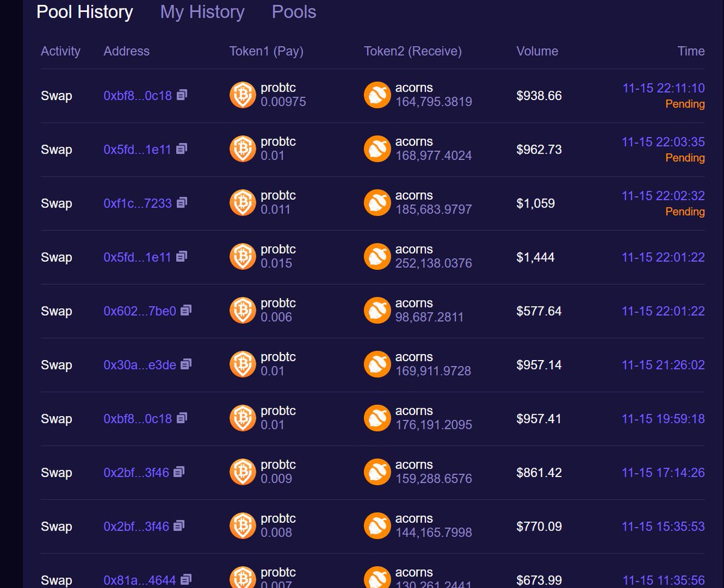Click the $938.66 volume value
Viewport: 724px width, 588px height.
pyautogui.click(x=539, y=95)
